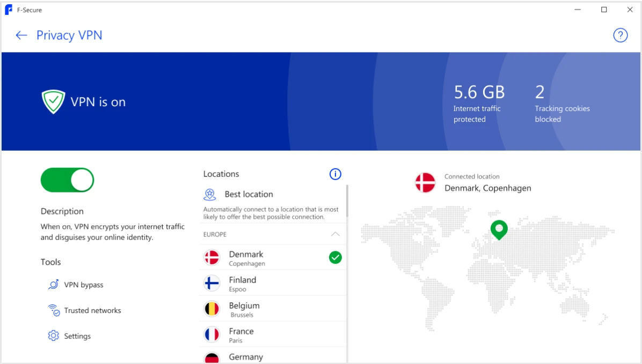Collapse the Europe locations section

(335, 234)
